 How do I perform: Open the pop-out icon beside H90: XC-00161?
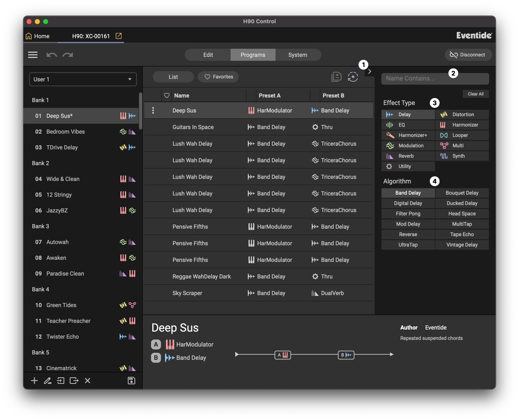click(x=119, y=36)
